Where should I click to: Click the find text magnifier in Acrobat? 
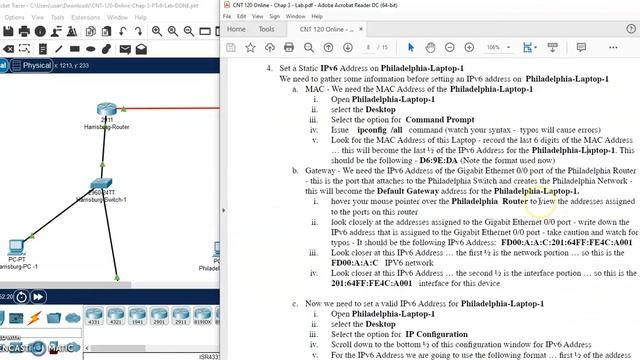[309, 48]
